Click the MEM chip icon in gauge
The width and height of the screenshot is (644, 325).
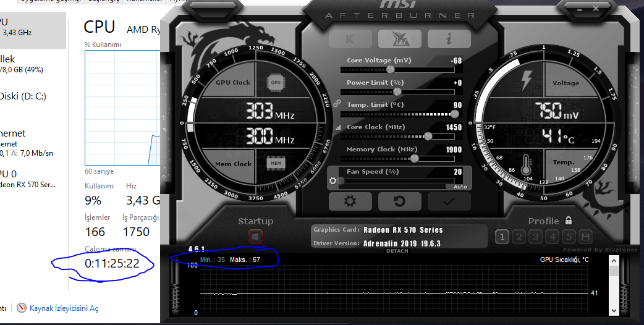pos(276,163)
